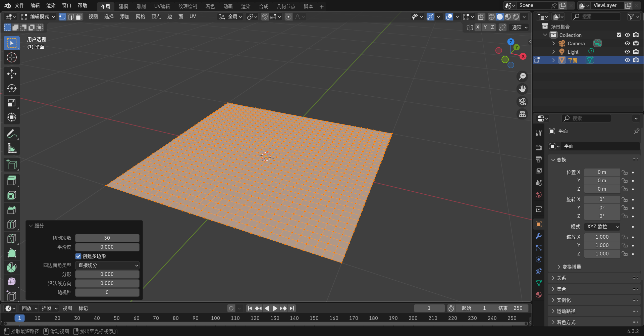Select the Annotate pencil tool
644x336 pixels.
(x=12, y=134)
